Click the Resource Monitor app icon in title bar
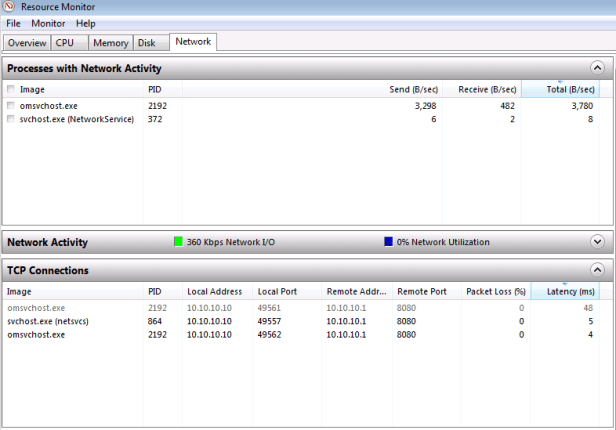The image size is (616, 430). point(8,7)
